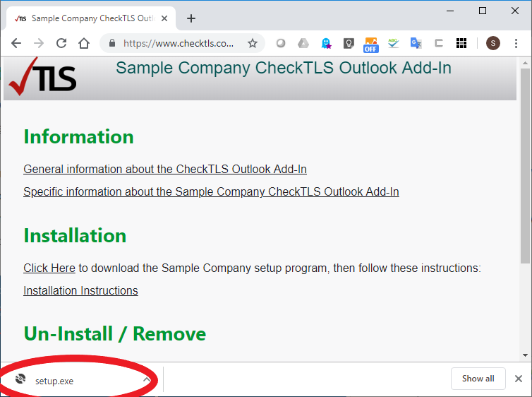Toggle the orange OFF extension
532x397 pixels.
[x=370, y=45]
